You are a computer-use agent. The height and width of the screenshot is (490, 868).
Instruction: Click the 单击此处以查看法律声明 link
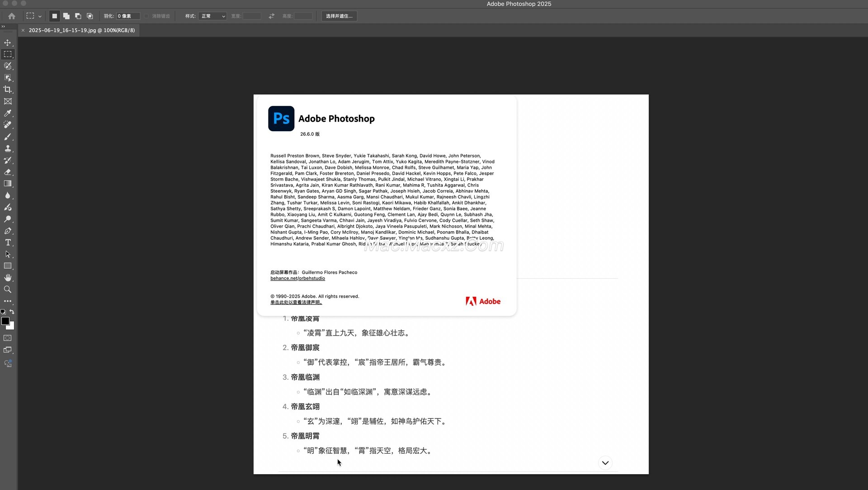pos(296,303)
